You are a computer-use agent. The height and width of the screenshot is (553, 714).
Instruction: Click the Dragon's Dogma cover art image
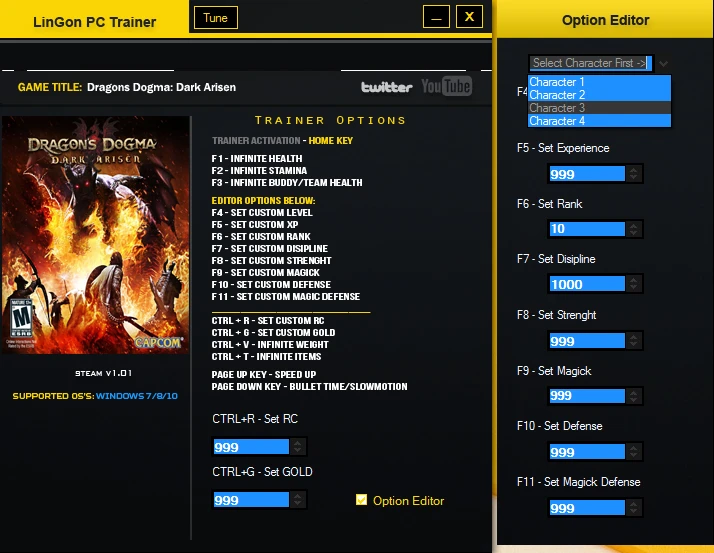point(96,235)
